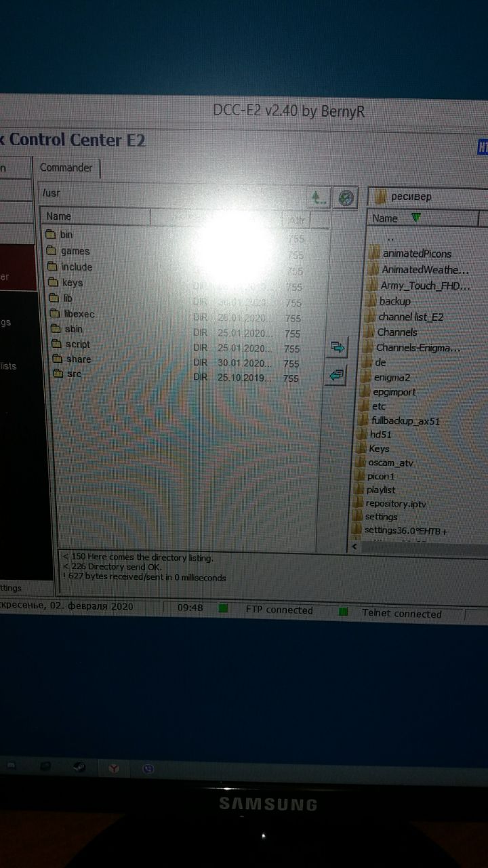The width and height of the screenshot is (488, 868).
Task: Click the green FTP connected indicator
Action: [223, 608]
